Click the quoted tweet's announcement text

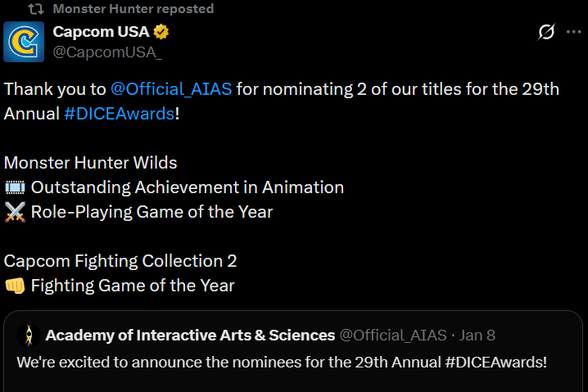pyautogui.click(x=281, y=361)
